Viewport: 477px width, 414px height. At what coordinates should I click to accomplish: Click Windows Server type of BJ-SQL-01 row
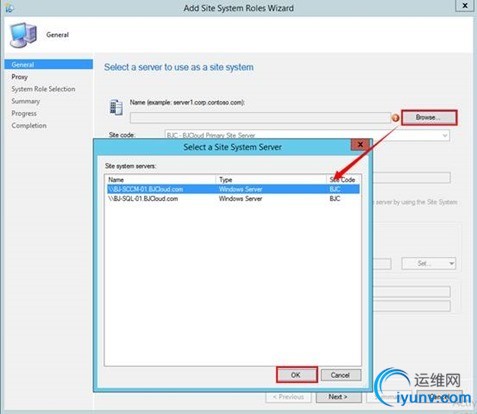[x=240, y=199]
